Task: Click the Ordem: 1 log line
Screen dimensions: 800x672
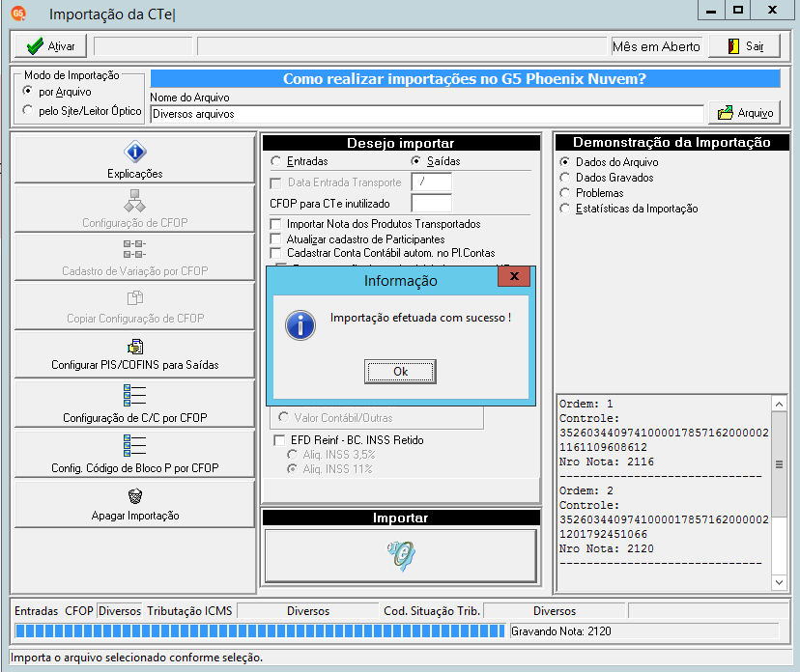Action: (586, 404)
